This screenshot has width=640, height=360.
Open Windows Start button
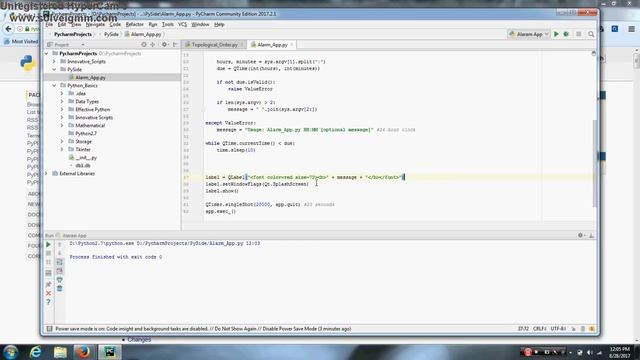(x=10, y=352)
